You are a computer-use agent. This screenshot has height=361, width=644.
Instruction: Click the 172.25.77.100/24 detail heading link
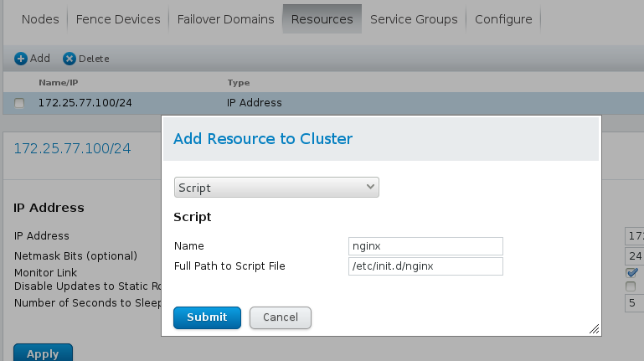(x=72, y=148)
